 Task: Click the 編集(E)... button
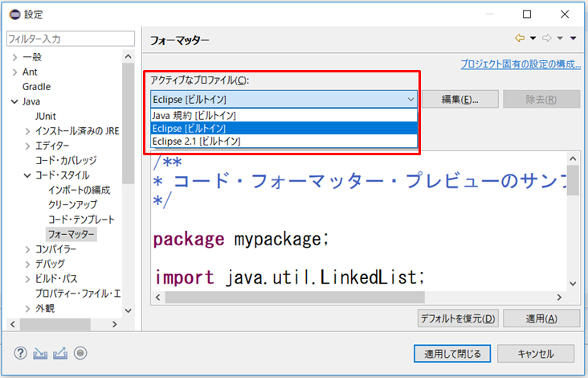point(459,99)
